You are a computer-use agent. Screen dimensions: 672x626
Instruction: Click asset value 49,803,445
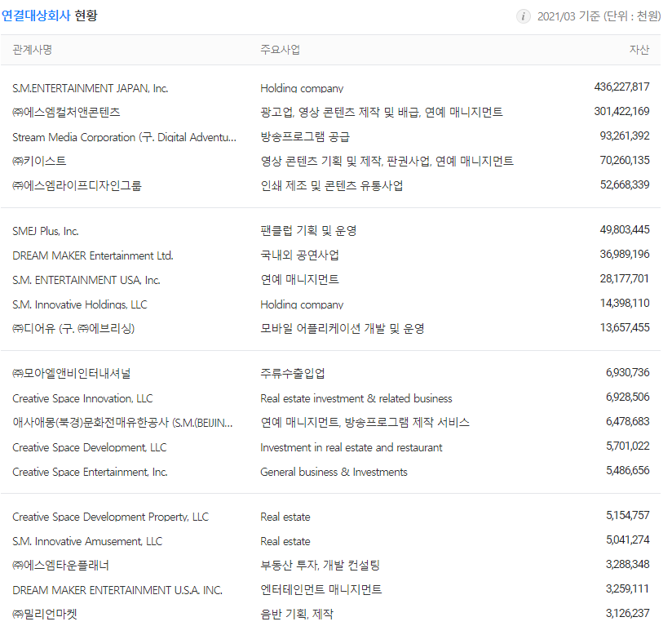(x=625, y=230)
